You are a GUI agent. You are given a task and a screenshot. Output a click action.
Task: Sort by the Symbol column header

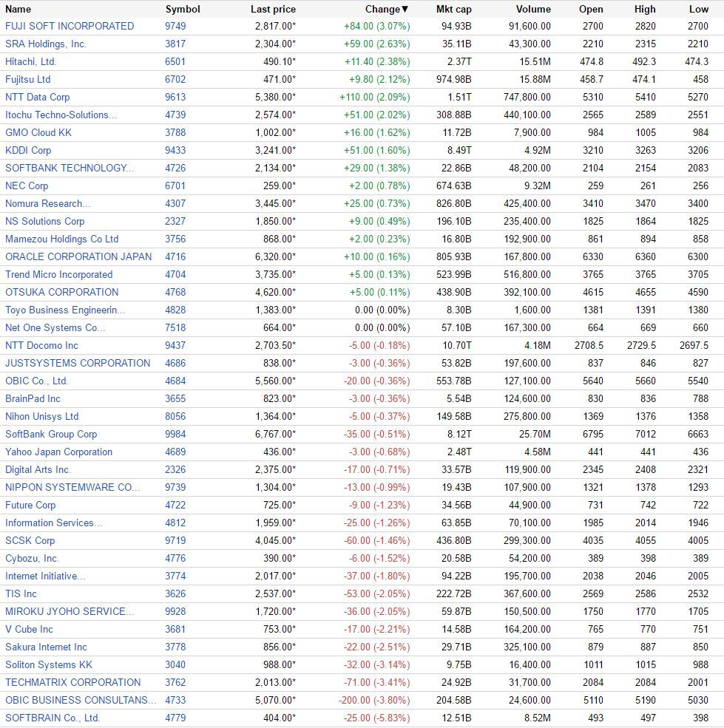coord(183,10)
